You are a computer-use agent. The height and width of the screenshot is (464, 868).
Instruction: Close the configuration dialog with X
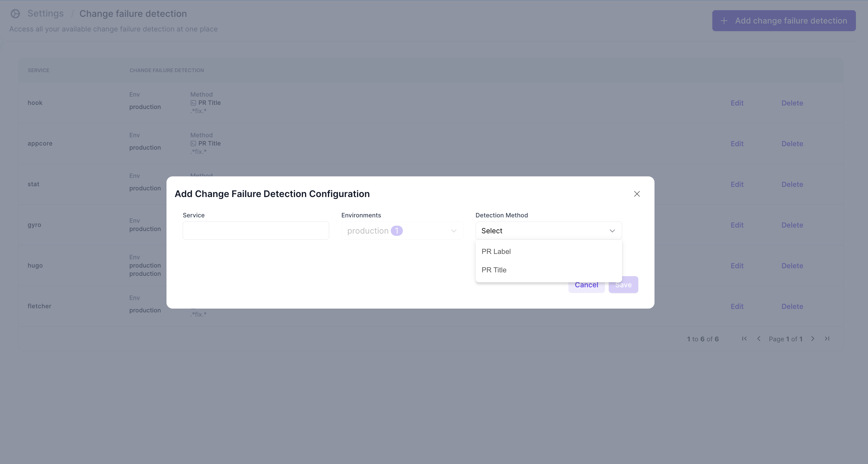point(636,194)
